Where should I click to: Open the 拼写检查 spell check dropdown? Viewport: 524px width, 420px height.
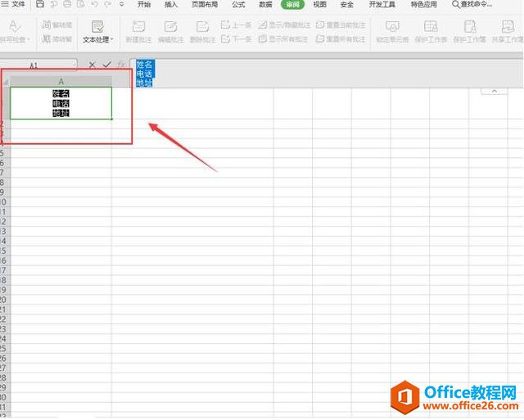[x=14, y=31]
